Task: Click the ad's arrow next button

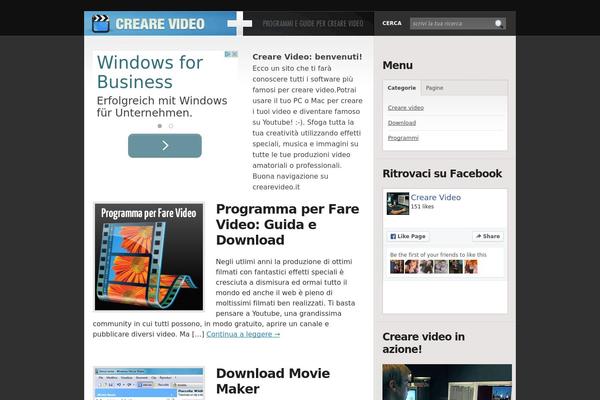Action: coord(165,145)
